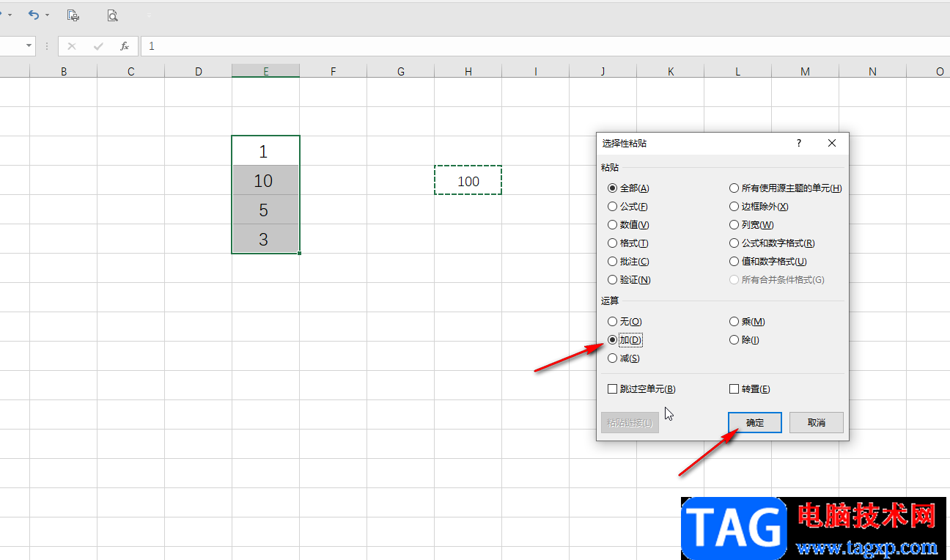Image resolution: width=950 pixels, height=560 pixels.
Task: Select the 数值(V) radio button
Action: pos(628,225)
